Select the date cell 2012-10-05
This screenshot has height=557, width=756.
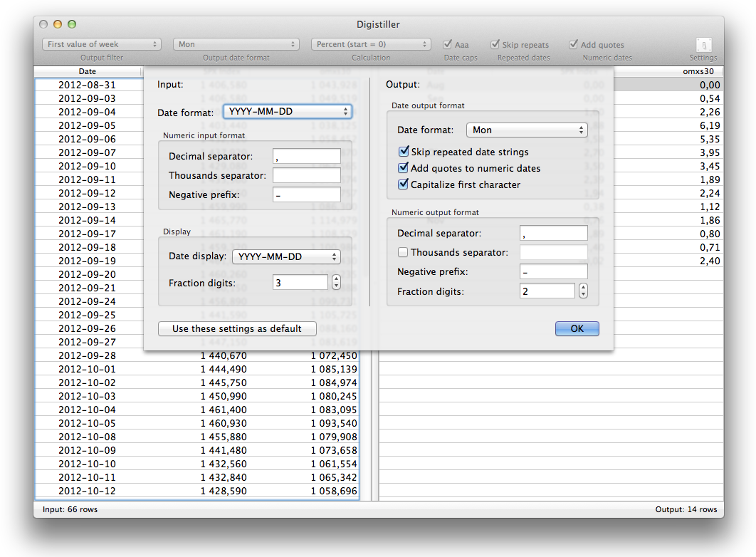(x=88, y=423)
